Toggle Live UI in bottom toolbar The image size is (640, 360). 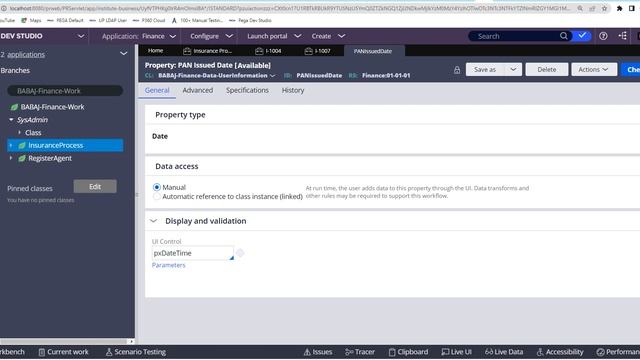pos(456,352)
